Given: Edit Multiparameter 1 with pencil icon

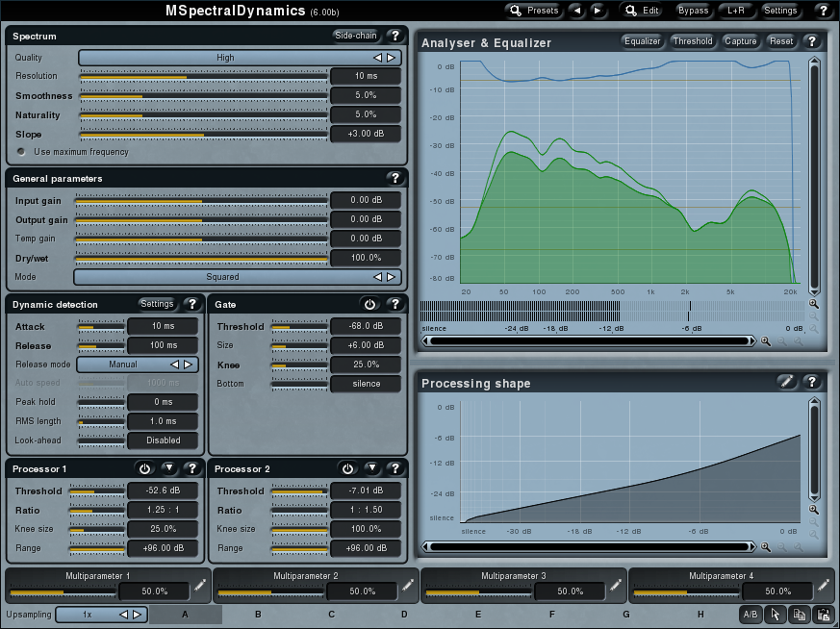Looking at the screenshot, I should [200, 586].
